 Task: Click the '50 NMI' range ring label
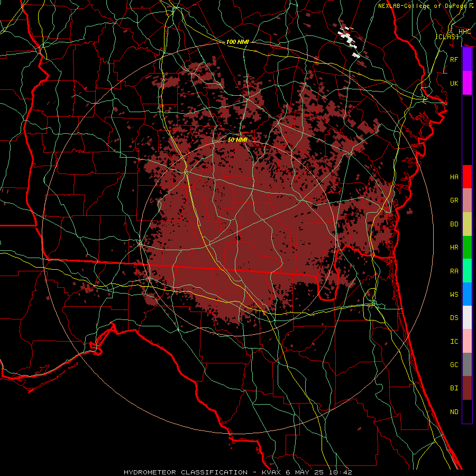tap(237, 140)
